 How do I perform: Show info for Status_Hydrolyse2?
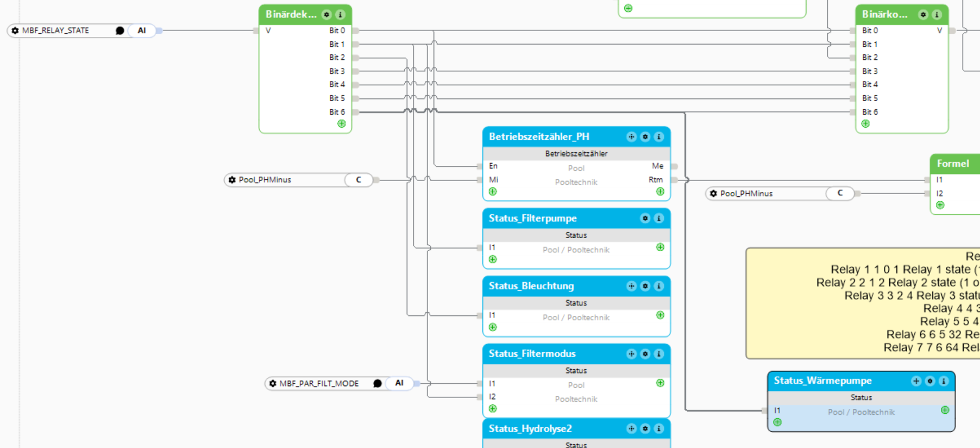click(659, 429)
